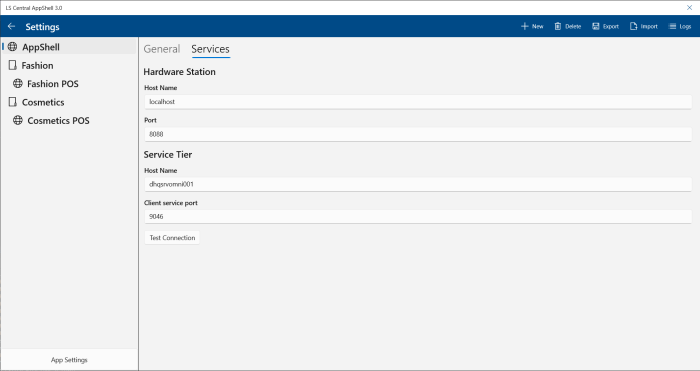The image size is (700, 371).
Task: Click the trash can Delete icon
Action: point(558,26)
